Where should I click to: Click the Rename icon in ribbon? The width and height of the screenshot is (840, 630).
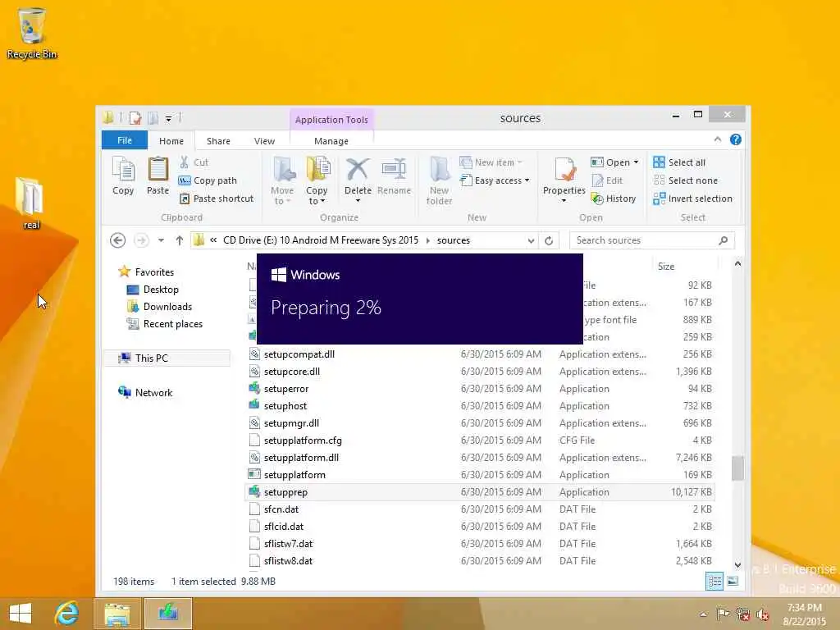click(394, 177)
